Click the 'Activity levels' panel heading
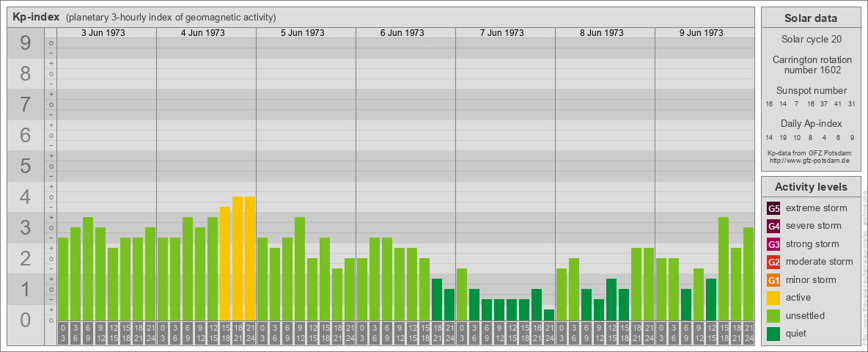This screenshot has width=868, height=352. tap(811, 187)
